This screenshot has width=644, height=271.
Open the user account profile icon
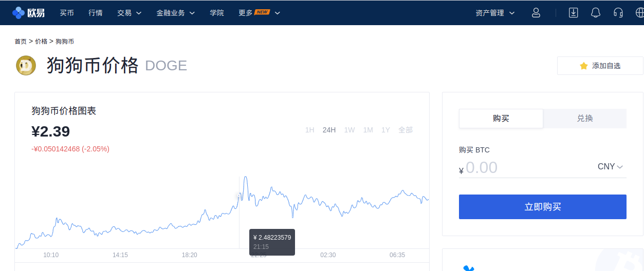point(536,13)
